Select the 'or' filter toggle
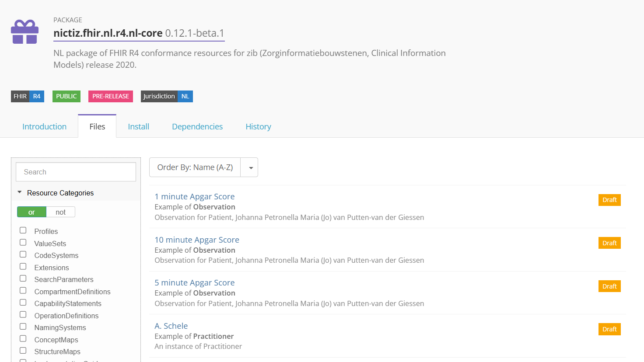Screen dimensions: 644x362 31,212
